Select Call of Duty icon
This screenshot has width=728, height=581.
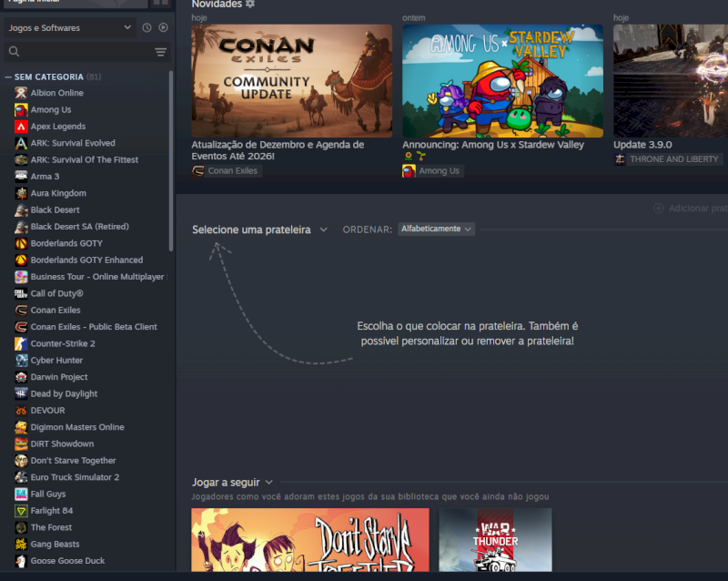pyautogui.click(x=21, y=294)
